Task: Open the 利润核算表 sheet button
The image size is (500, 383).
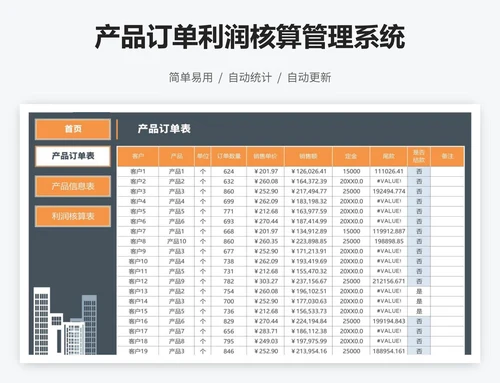Action: click(73, 216)
